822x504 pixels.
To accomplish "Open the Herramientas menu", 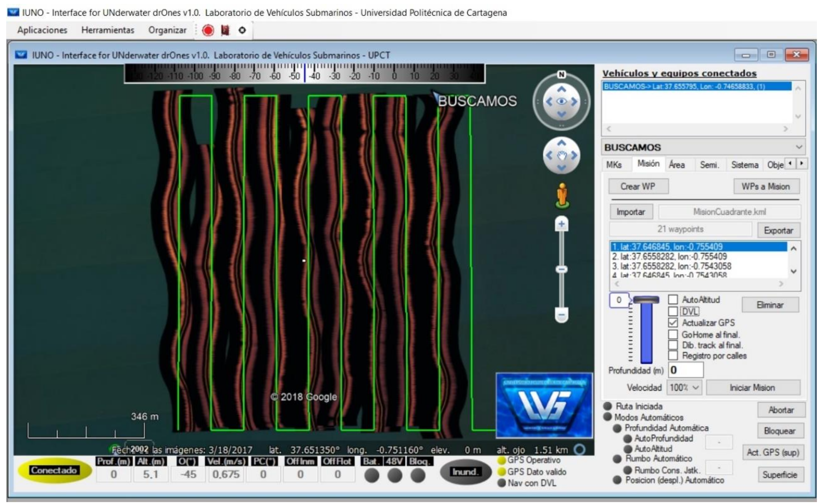I will pos(107,30).
